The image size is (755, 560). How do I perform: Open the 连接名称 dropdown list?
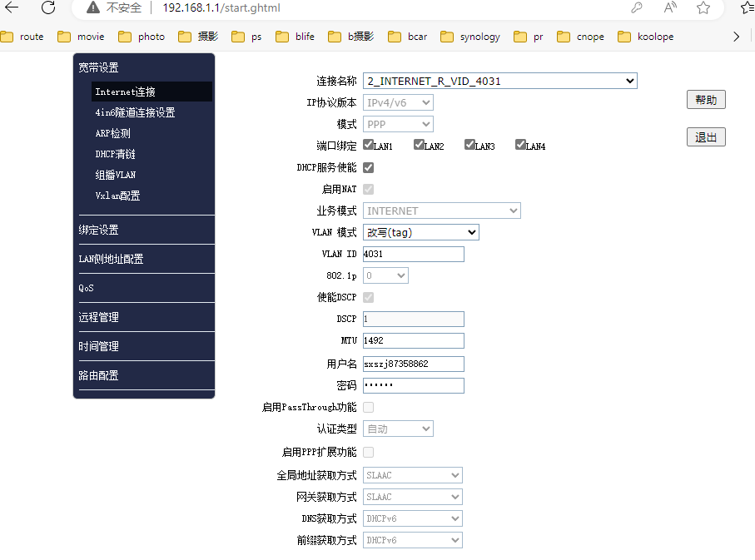pos(499,81)
